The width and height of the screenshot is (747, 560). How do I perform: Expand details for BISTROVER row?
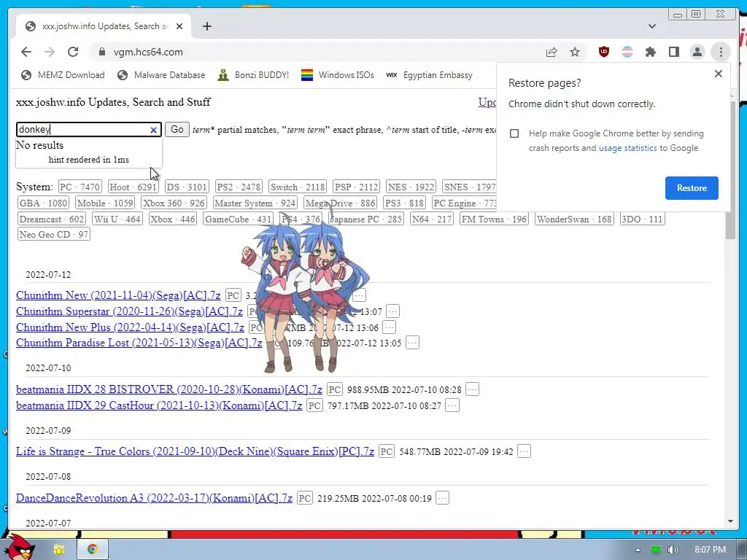click(x=472, y=389)
